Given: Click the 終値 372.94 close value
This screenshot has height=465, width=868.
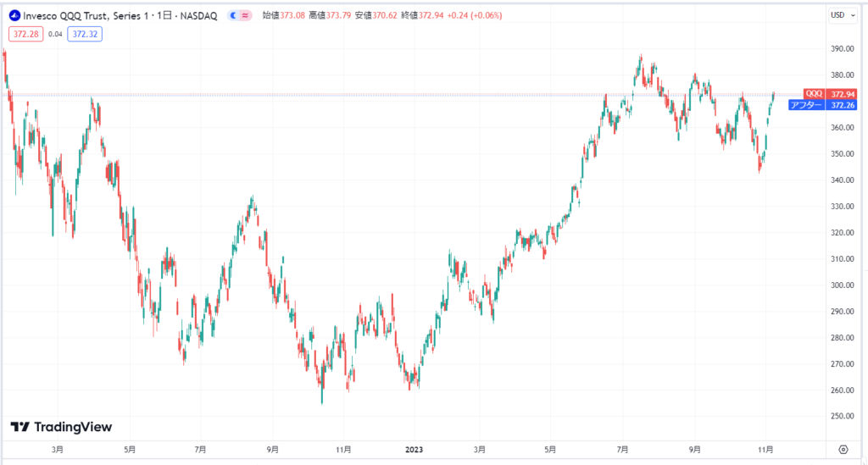Looking at the screenshot, I should click(422, 15).
